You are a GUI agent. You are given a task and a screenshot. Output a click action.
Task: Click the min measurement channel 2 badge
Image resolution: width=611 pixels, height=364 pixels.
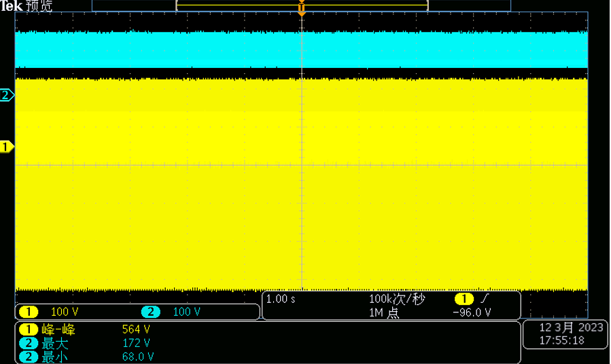(29, 356)
